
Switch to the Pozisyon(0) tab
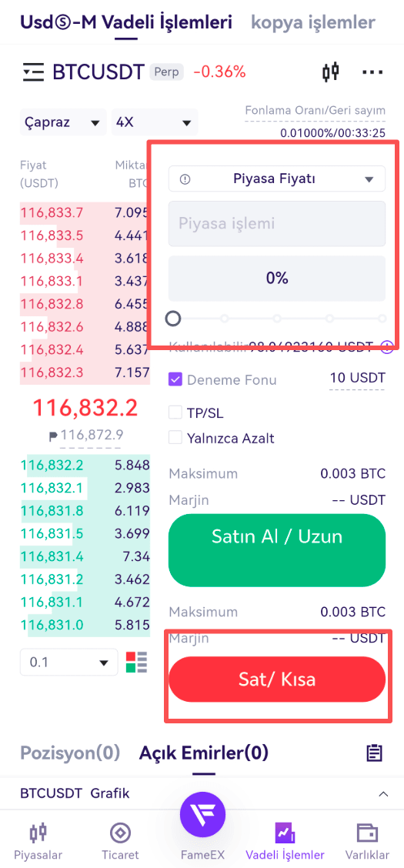(70, 753)
